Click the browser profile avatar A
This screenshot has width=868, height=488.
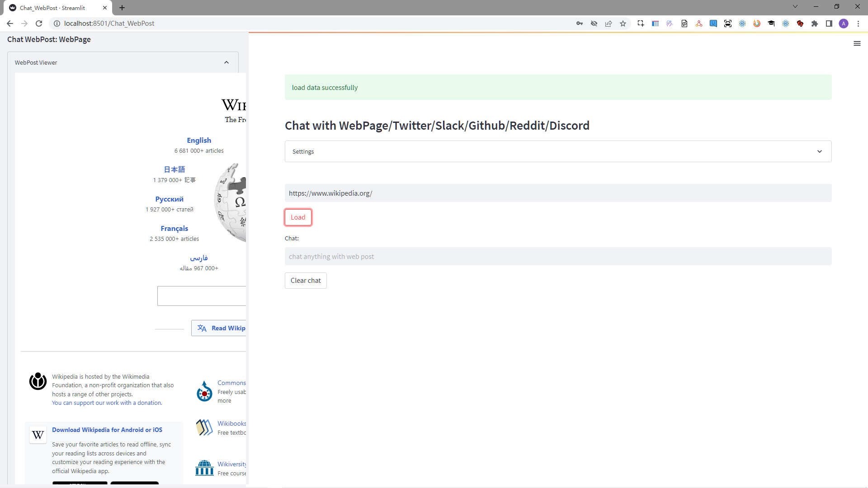[x=844, y=23]
